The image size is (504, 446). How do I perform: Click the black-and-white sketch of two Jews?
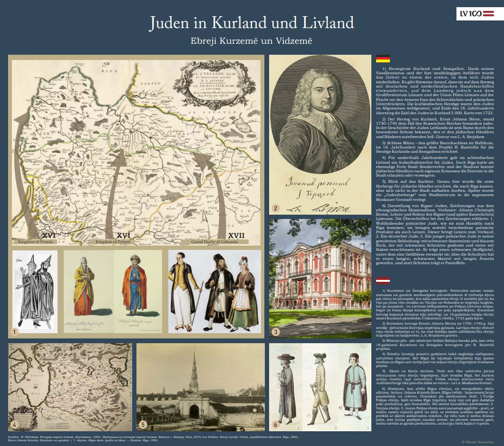pyautogui.click(x=34, y=290)
